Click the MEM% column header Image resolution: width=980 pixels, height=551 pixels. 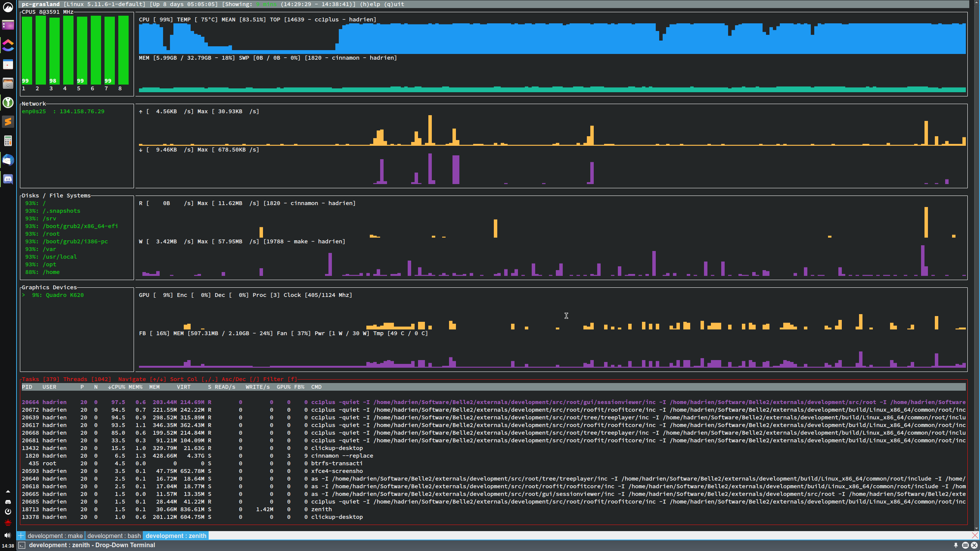coord(136,387)
